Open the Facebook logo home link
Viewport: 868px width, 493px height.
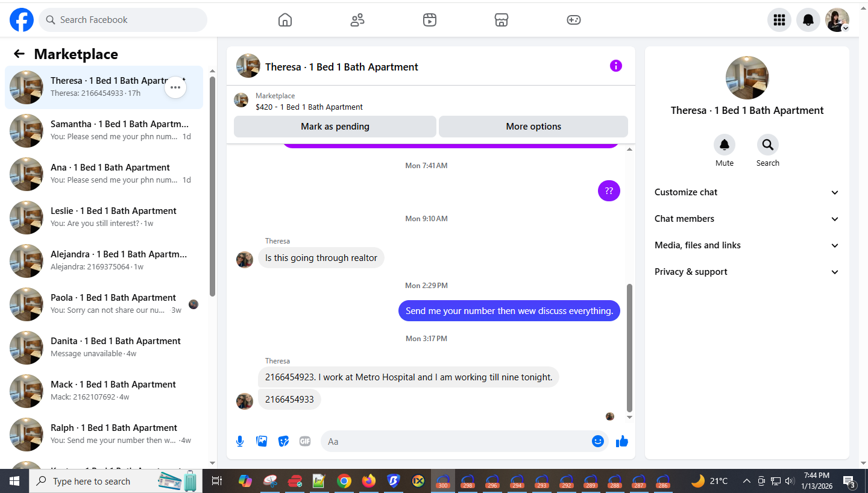(22, 20)
